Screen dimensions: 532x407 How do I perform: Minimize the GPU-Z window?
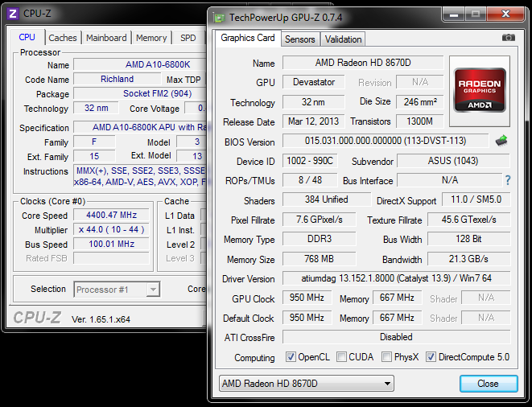[x=454, y=14]
